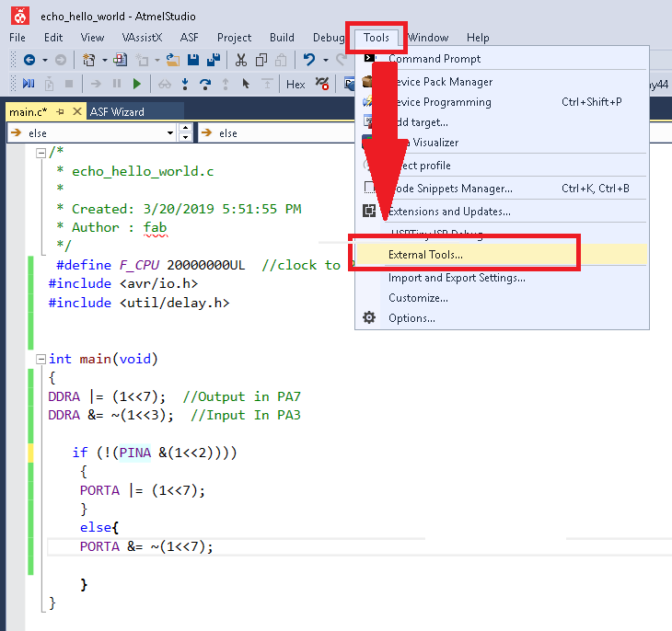Screen dimensions: 672x631
Task: Step over code with the curved arrow
Action: click(205, 84)
